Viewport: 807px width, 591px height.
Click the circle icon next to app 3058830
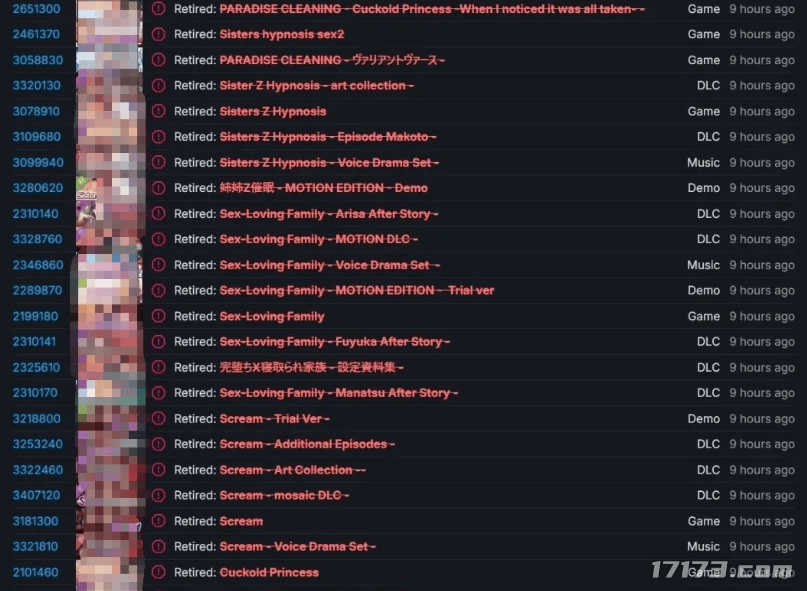click(159, 60)
